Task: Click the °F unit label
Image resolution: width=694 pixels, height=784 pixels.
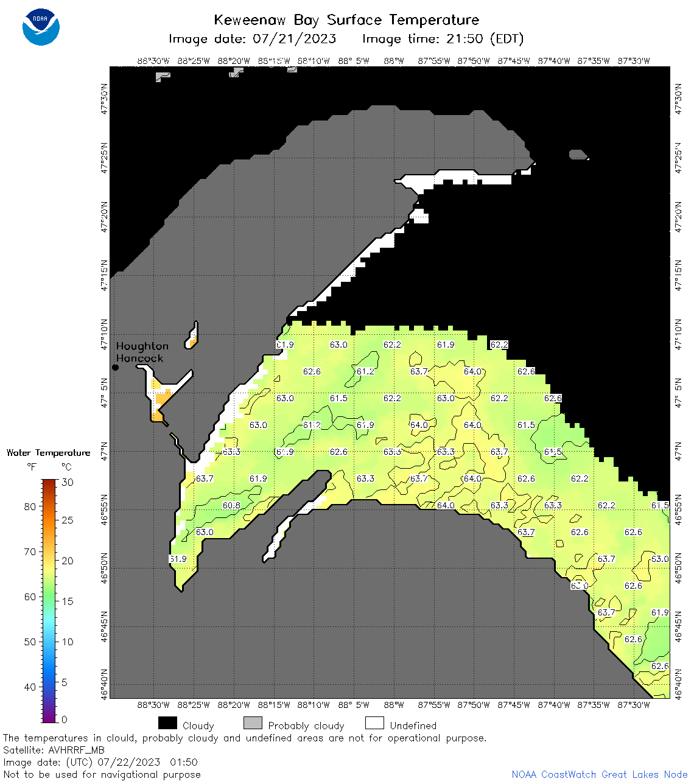Action: (x=32, y=467)
